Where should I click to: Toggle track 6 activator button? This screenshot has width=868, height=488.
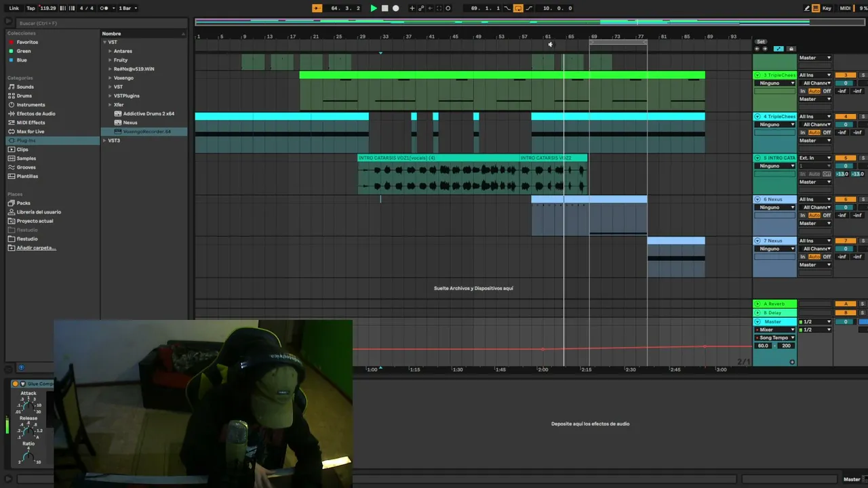coord(846,199)
